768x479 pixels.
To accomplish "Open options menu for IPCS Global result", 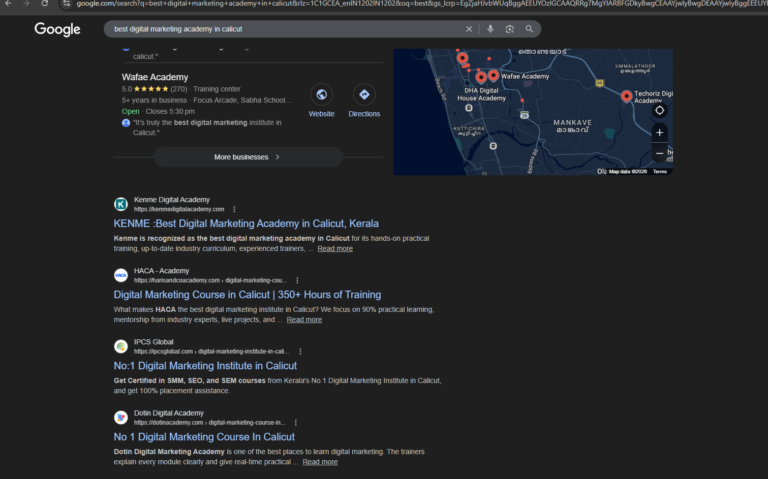I will [300, 351].
